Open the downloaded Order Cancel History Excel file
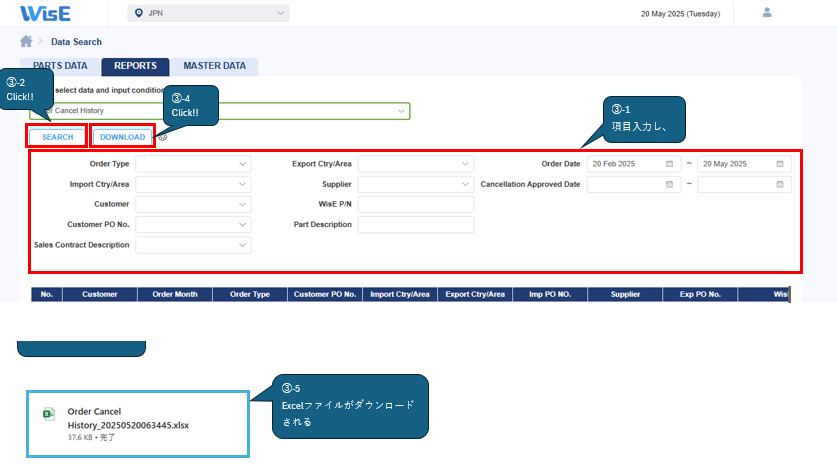 128,418
